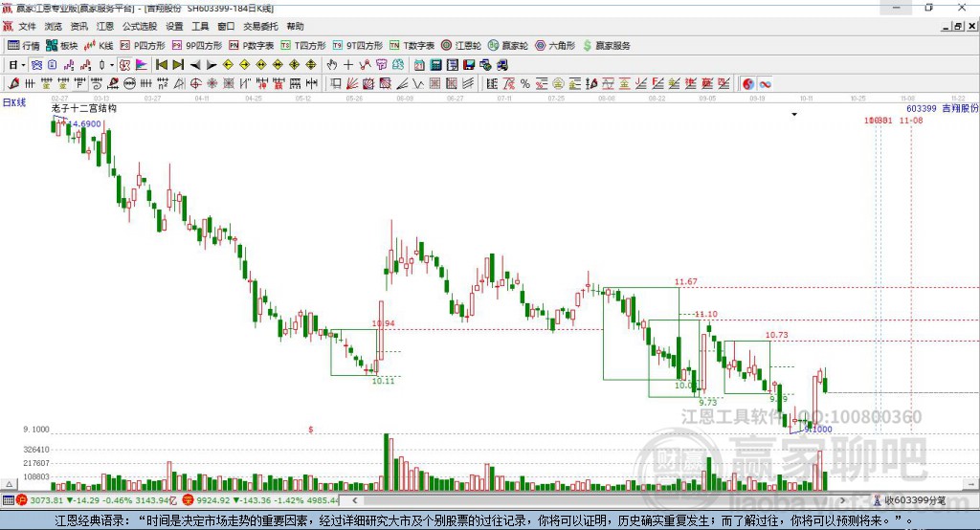The width and height of the screenshot is (980, 530).
Task: Open the 行情 market quotes view
Action: [x=23, y=46]
